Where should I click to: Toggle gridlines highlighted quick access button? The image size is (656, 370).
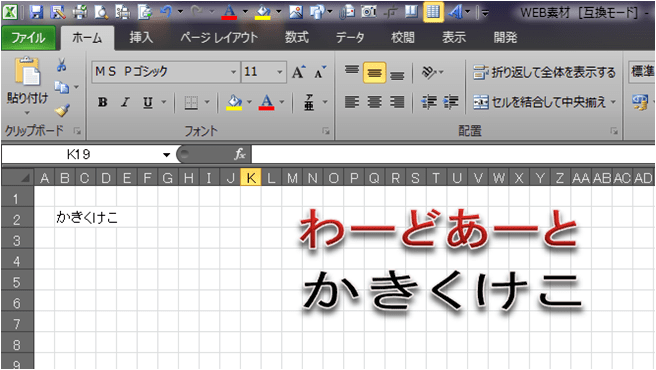tap(433, 12)
